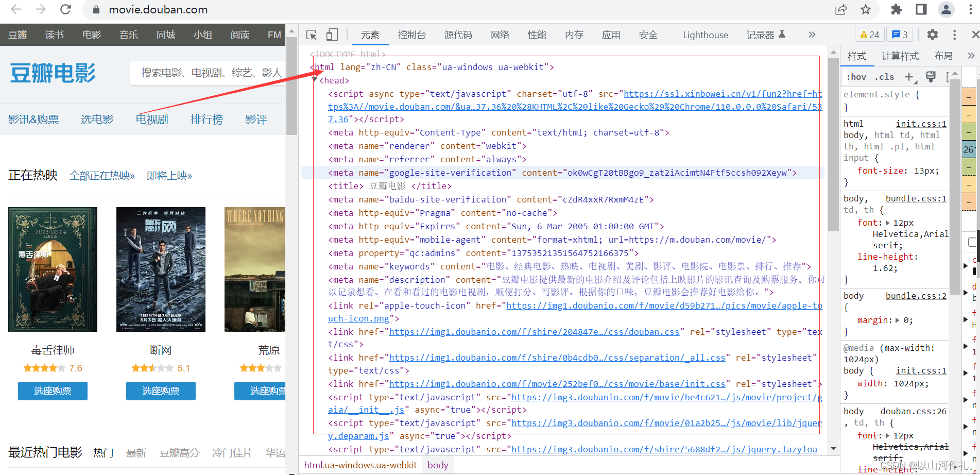980x475 pixels.
Task: Open the 源代码 Sources tab
Action: pos(458,35)
